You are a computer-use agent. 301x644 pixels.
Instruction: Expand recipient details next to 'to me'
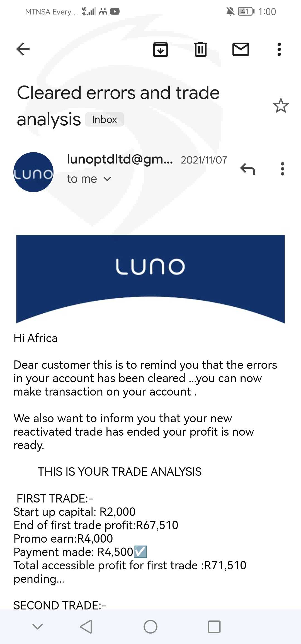107,179
